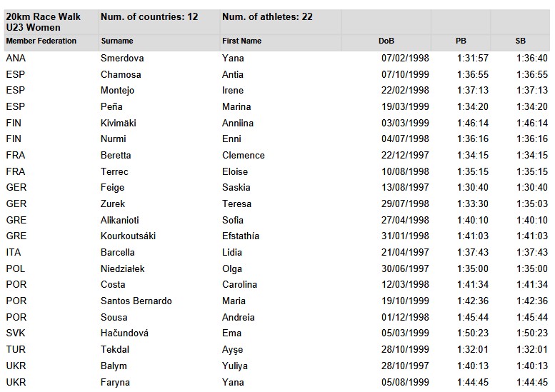This screenshot has width=555, height=392.
Task: Click the DoB column header
Action: [386, 41]
